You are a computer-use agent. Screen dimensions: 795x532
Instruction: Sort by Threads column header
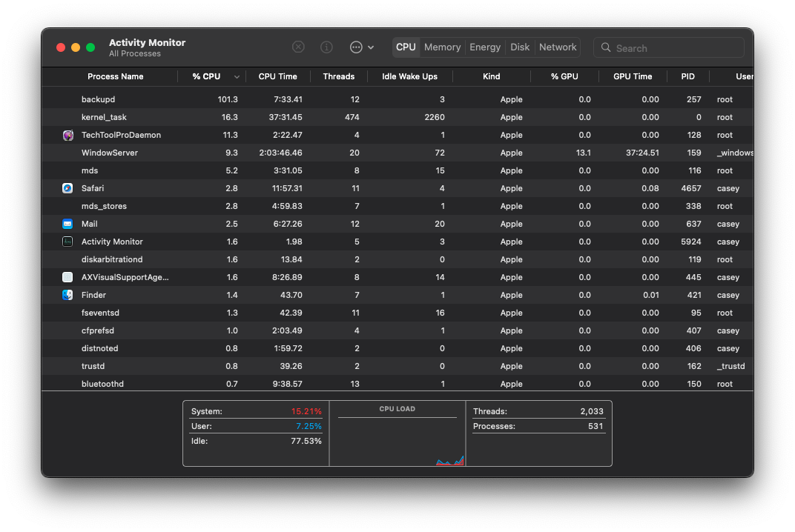point(339,76)
